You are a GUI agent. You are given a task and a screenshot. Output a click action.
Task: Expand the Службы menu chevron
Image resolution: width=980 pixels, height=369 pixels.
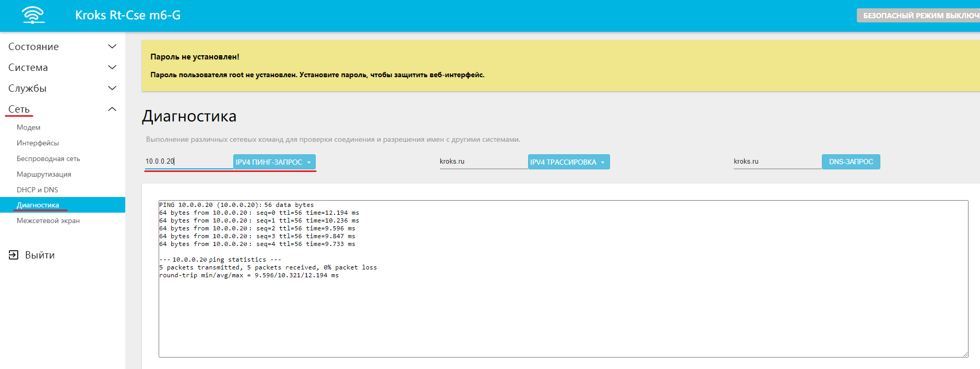click(112, 88)
